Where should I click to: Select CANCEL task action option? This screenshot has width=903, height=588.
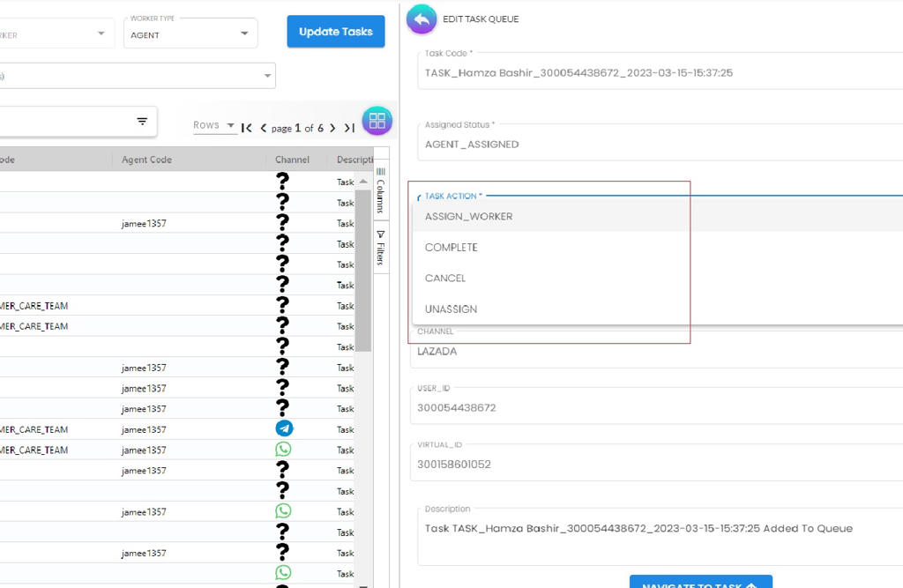coord(445,278)
